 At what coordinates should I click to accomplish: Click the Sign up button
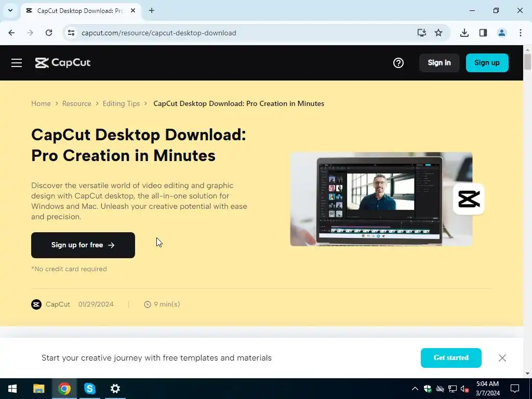(487, 63)
